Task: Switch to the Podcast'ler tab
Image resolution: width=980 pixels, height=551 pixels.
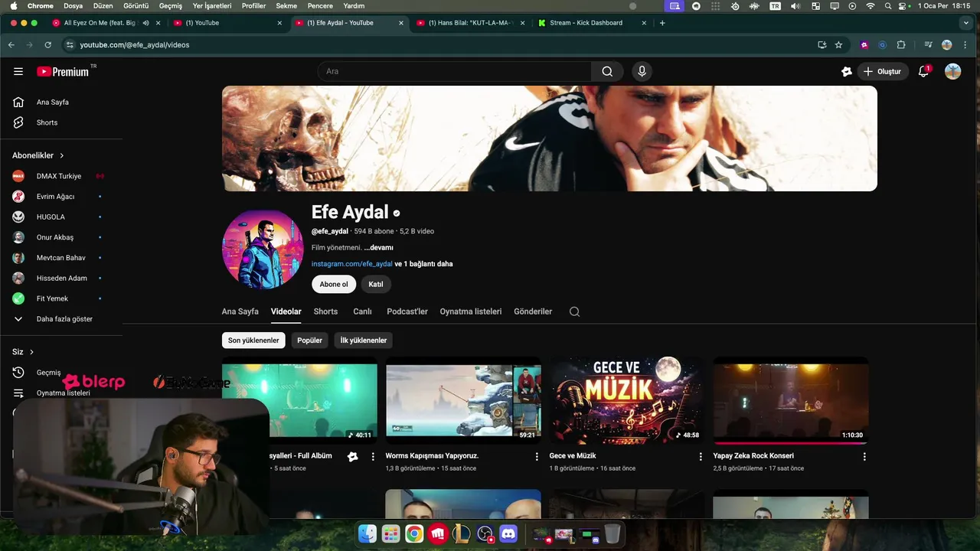Action: (x=407, y=311)
